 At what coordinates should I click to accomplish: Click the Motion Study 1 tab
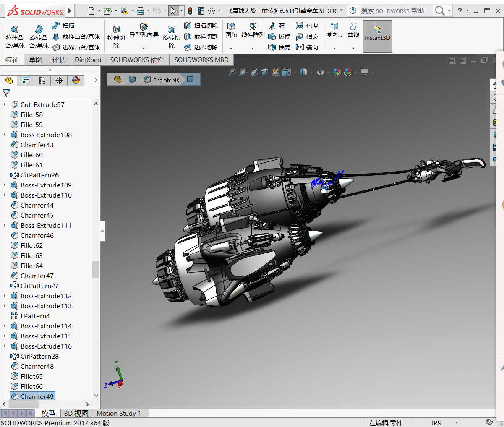(119, 413)
